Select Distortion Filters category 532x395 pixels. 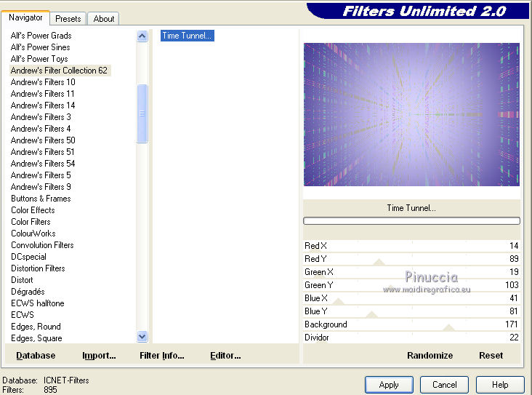click(x=38, y=268)
